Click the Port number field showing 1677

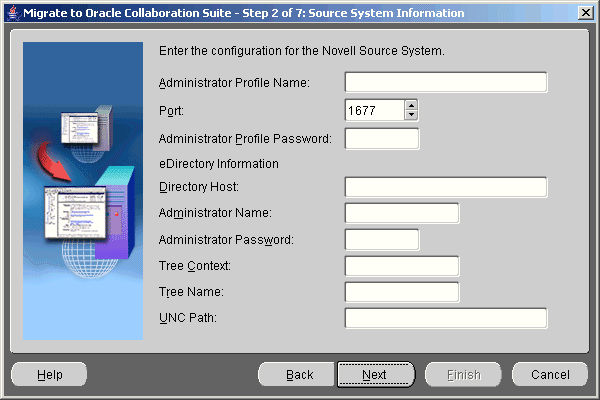(x=375, y=110)
